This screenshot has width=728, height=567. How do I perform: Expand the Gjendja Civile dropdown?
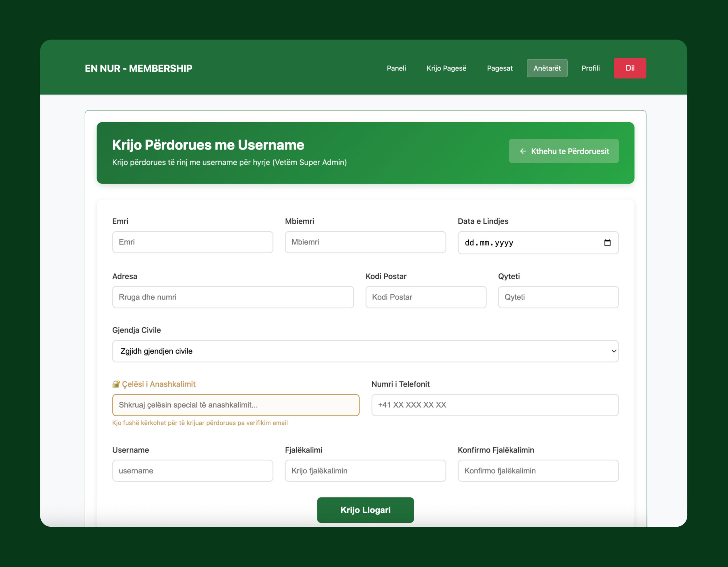pos(365,351)
